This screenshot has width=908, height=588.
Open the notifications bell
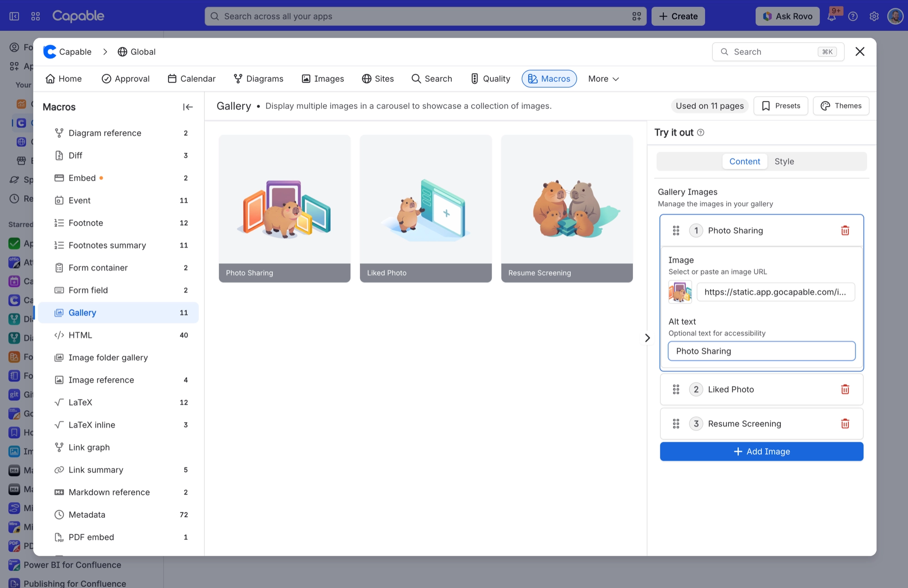point(832,16)
